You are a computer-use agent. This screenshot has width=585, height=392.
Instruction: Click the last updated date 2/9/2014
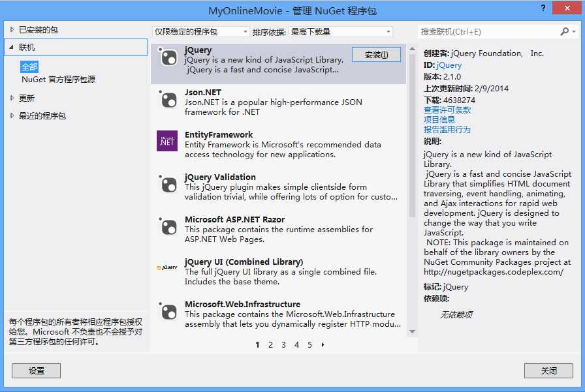click(x=492, y=88)
